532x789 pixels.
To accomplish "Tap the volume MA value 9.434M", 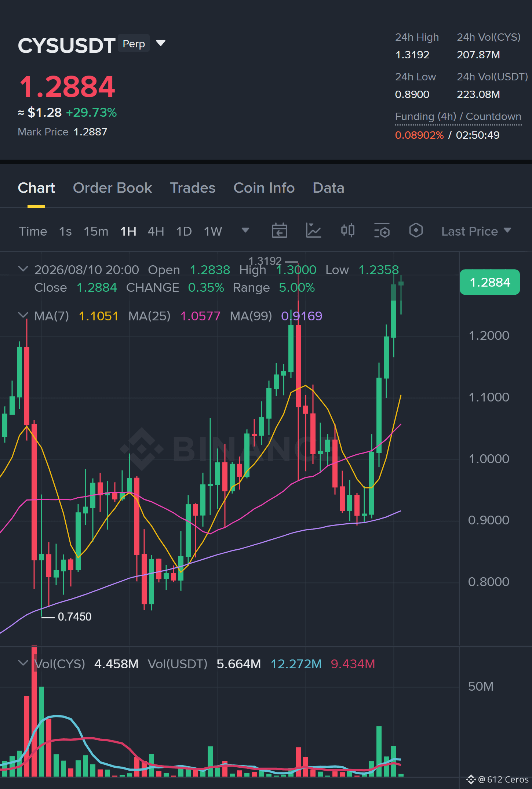I will (x=353, y=664).
